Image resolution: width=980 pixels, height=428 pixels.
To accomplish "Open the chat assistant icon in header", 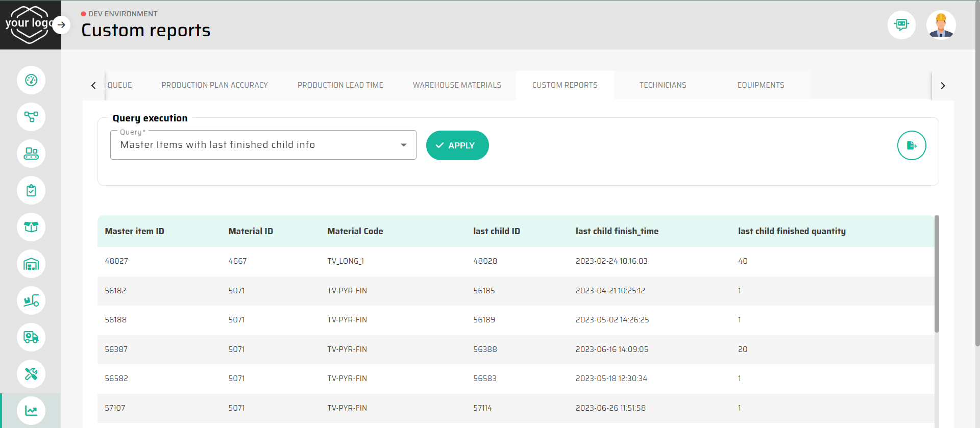I will coord(901,24).
